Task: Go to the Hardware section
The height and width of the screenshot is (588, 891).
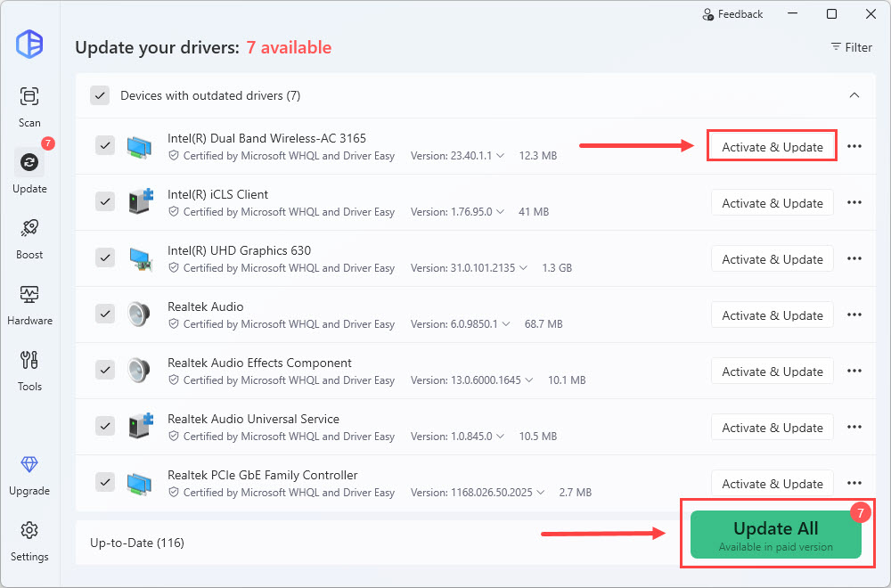Action: (x=29, y=303)
